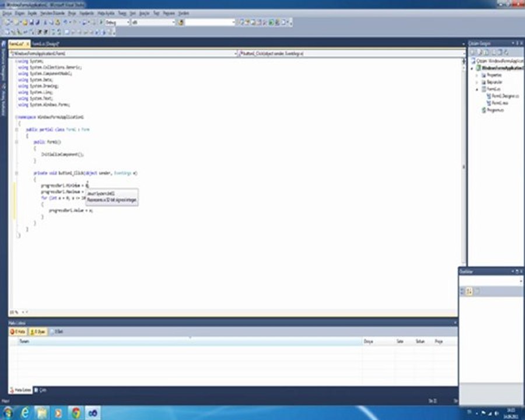Screen dimensions: 525x420
Task: Open the class navigation dropdown WindowsFormsApplication1.Form1
Action: point(123,53)
